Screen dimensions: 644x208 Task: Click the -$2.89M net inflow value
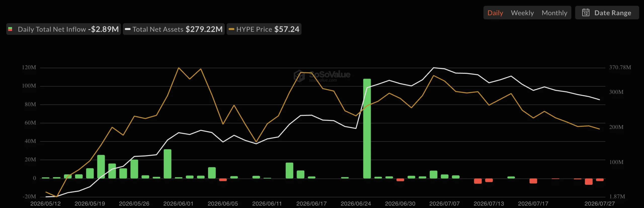[103, 29]
